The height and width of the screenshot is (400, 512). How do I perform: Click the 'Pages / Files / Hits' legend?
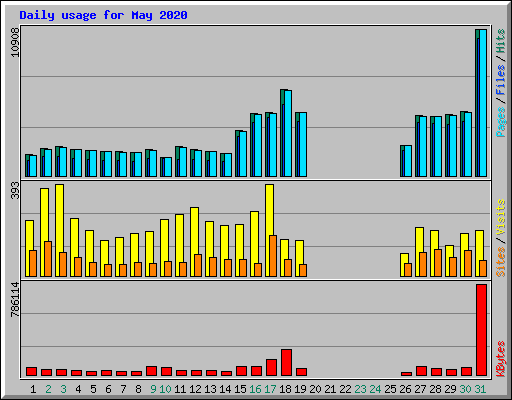[500, 83]
